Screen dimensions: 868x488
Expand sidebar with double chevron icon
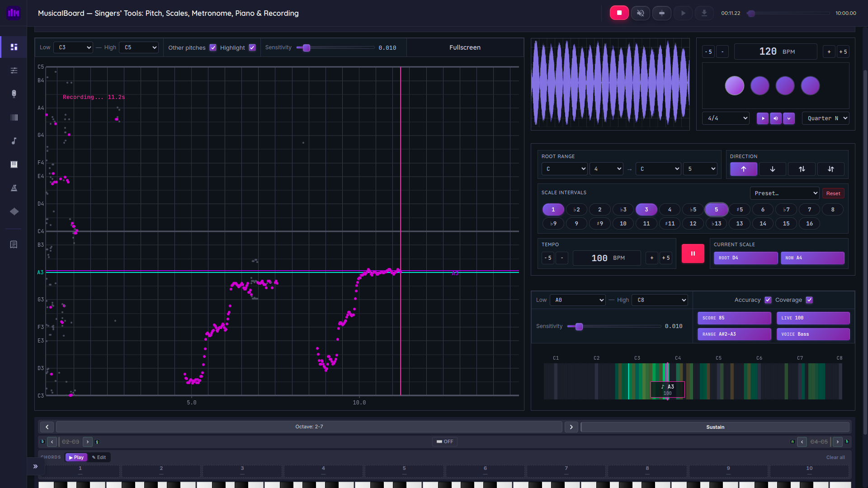click(35, 466)
